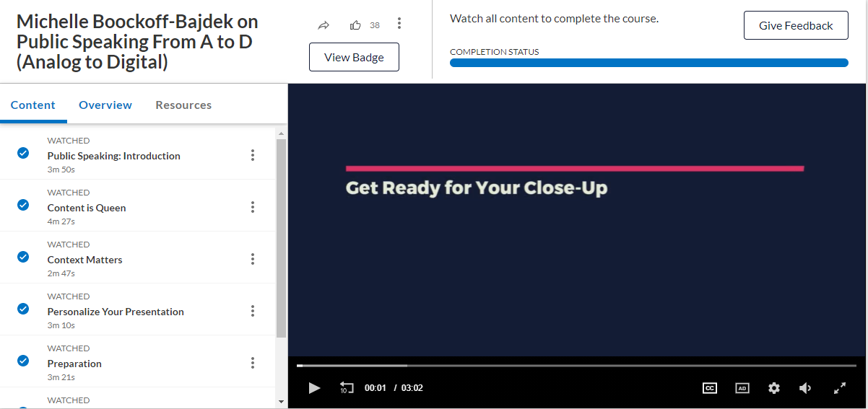Open Context Matters video
Image resolution: width=868 pixels, height=409 pixels.
(85, 260)
